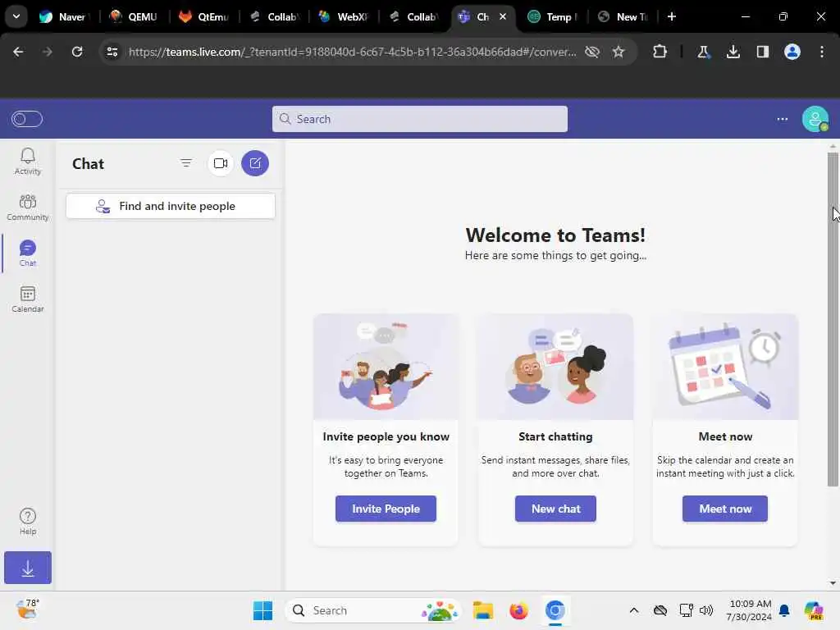Open the Chrome profile icon
The image size is (840, 630).
point(792,52)
